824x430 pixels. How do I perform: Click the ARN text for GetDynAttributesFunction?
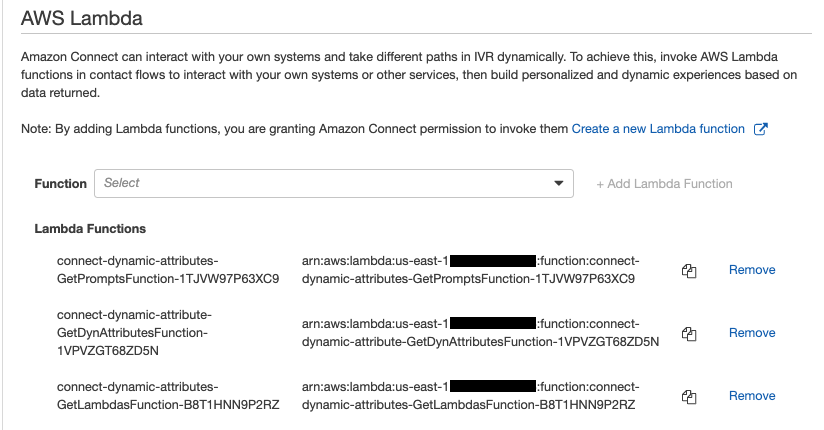pos(480,333)
